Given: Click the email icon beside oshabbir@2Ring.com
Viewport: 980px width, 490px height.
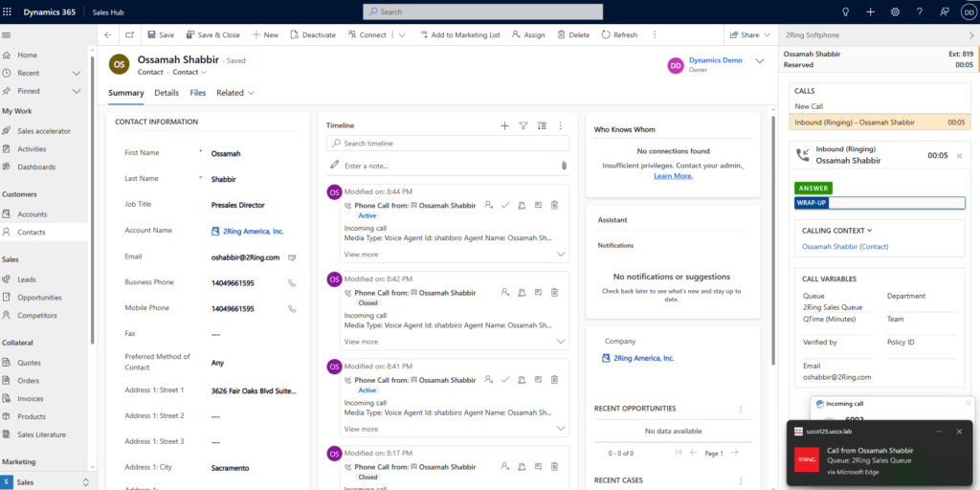Looking at the screenshot, I should tap(292, 257).
